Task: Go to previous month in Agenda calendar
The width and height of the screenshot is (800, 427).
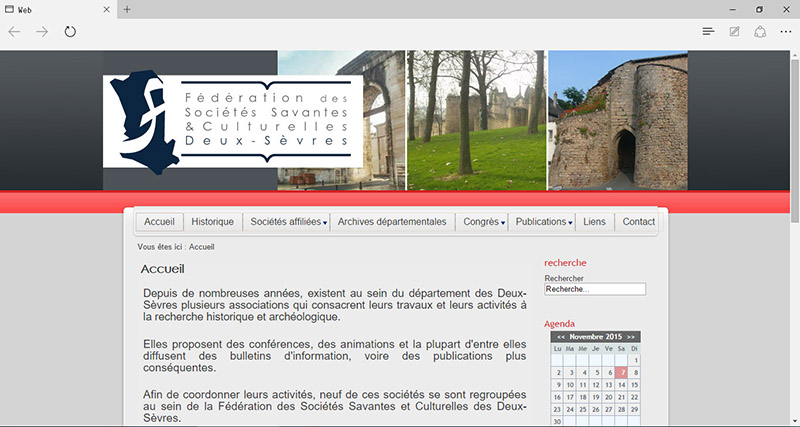Action: click(560, 337)
